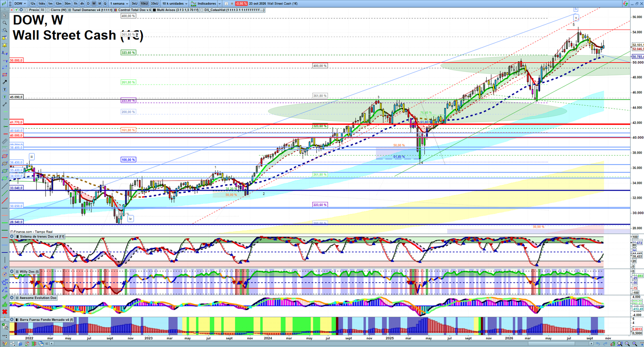Open the 10 k unidades dropdown

click(175, 4)
